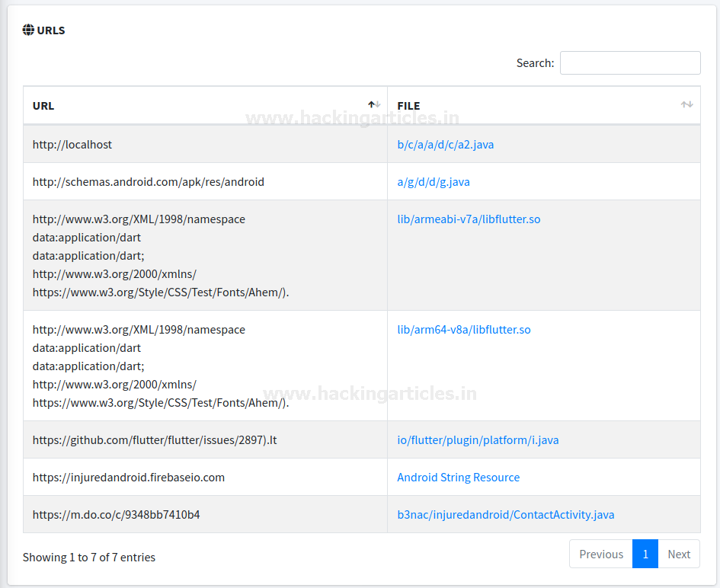This screenshot has height=588, width=720.
Task: Select the m.do.co URL cell
Action: click(x=116, y=515)
